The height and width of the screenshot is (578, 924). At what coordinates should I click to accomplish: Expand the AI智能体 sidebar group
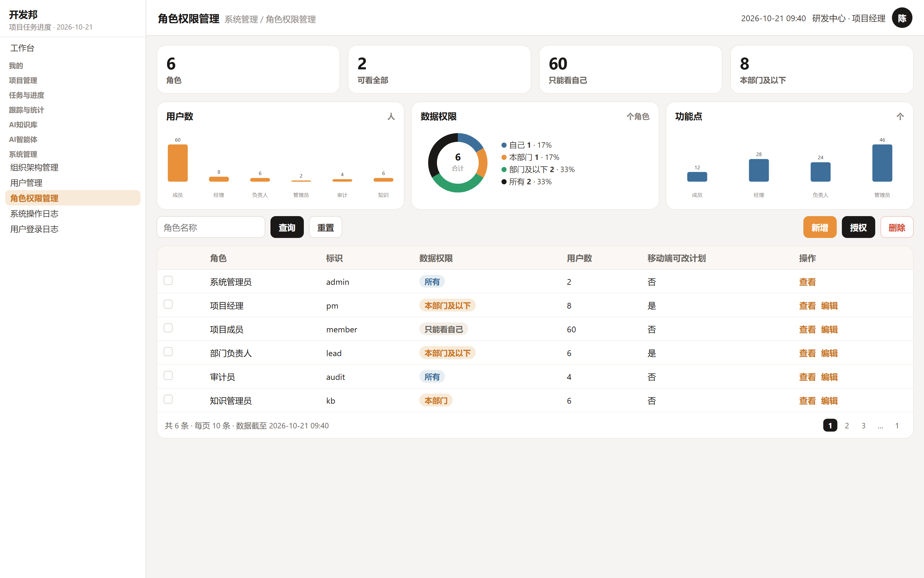pyautogui.click(x=23, y=140)
